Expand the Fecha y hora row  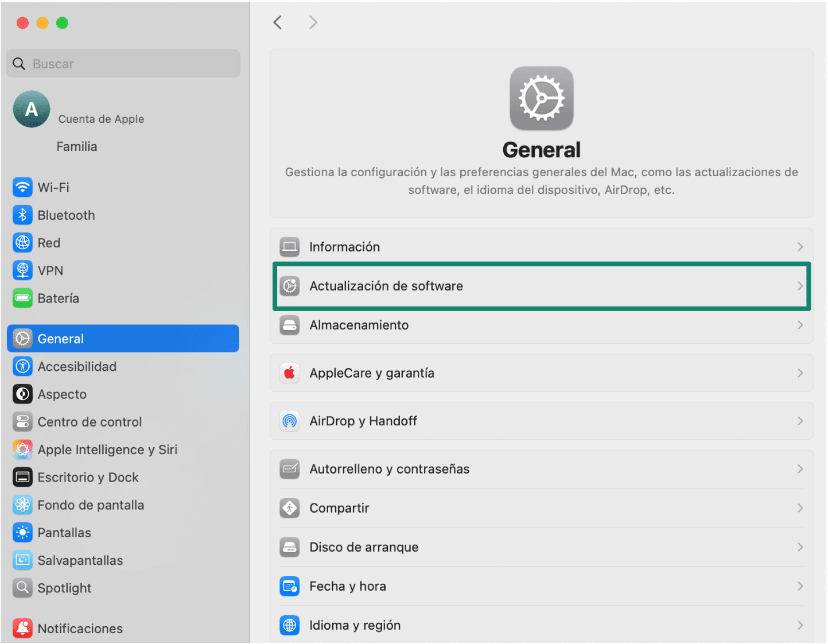pos(801,586)
